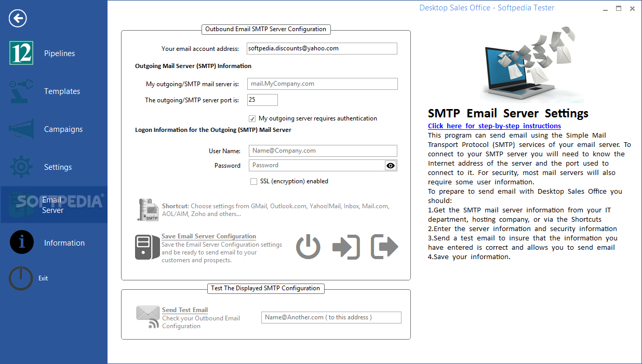This screenshot has height=364, width=642.
Task: Maximize the Desktop Sales Office window
Action: pos(619,8)
